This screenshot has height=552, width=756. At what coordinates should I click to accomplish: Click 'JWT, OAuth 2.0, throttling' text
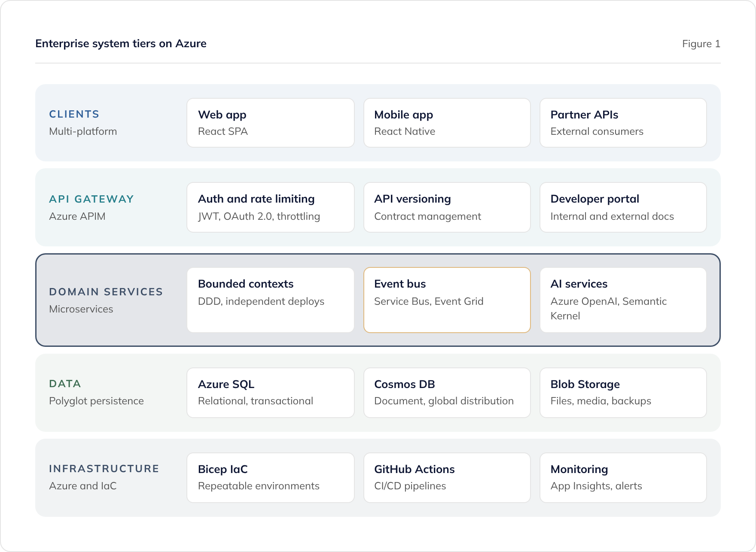[259, 216]
